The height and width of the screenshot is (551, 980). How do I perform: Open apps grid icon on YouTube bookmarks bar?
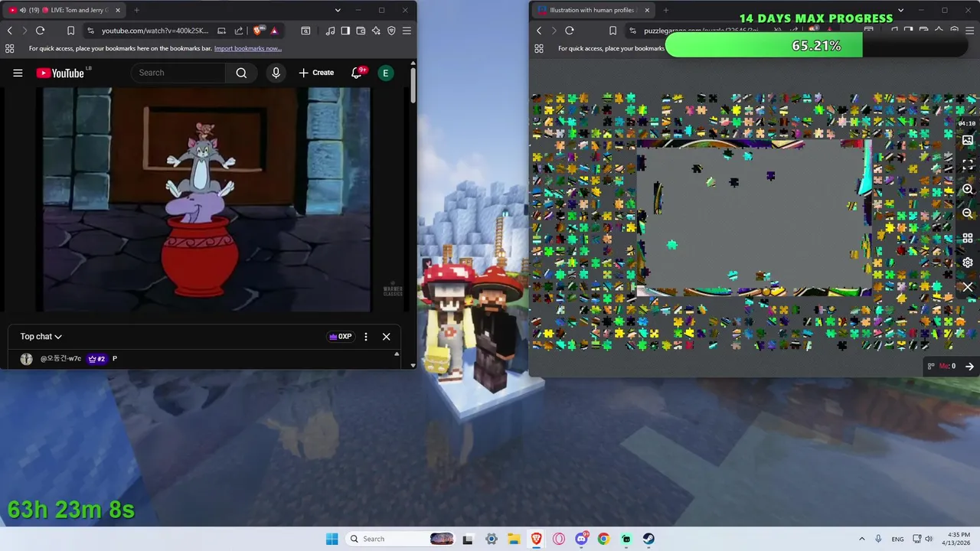9,48
